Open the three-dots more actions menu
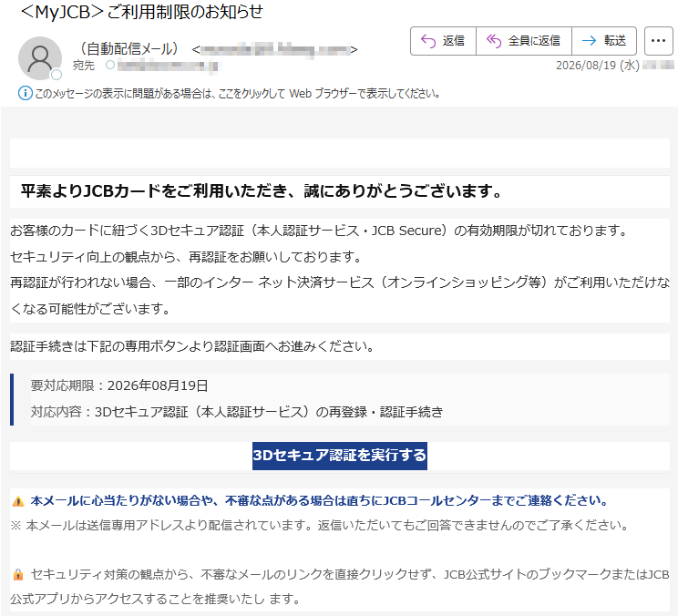678x616 pixels. point(658,41)
